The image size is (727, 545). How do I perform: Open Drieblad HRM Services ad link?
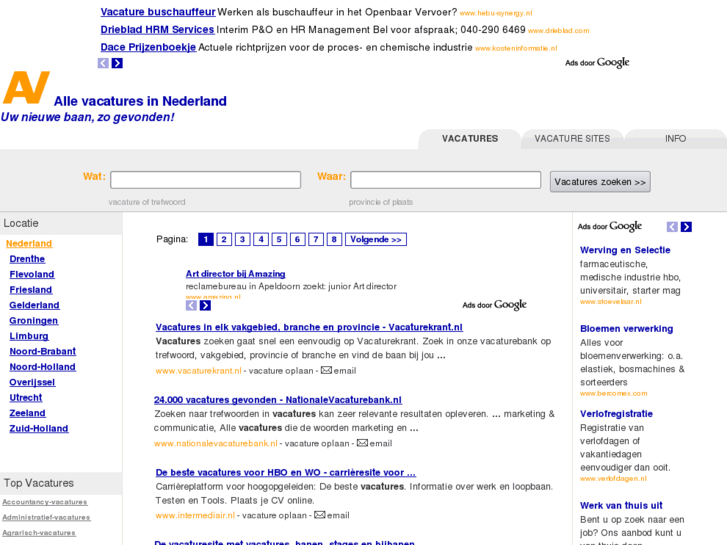(157, 30)
